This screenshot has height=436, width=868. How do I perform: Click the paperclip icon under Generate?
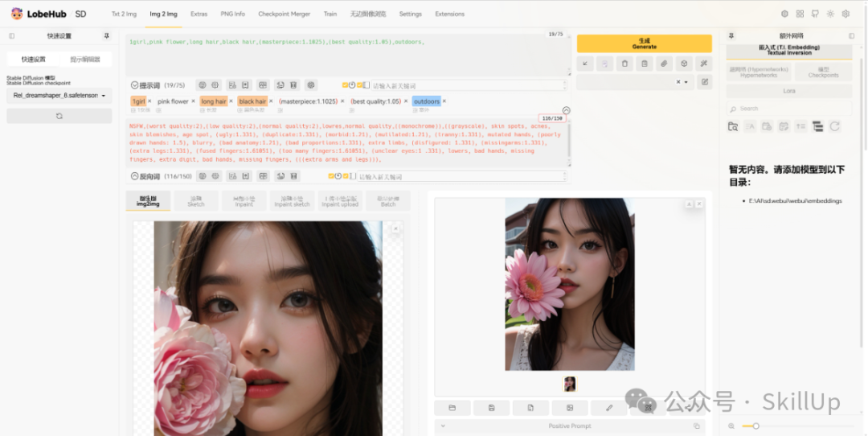(665, 64)
